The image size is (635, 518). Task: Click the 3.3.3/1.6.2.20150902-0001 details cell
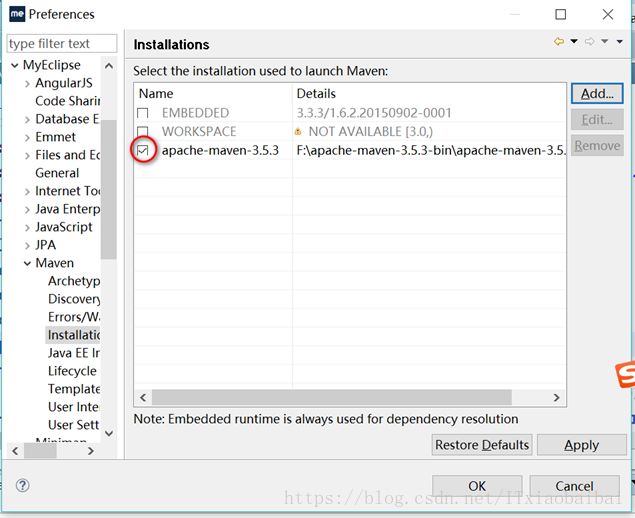[374, 113]
